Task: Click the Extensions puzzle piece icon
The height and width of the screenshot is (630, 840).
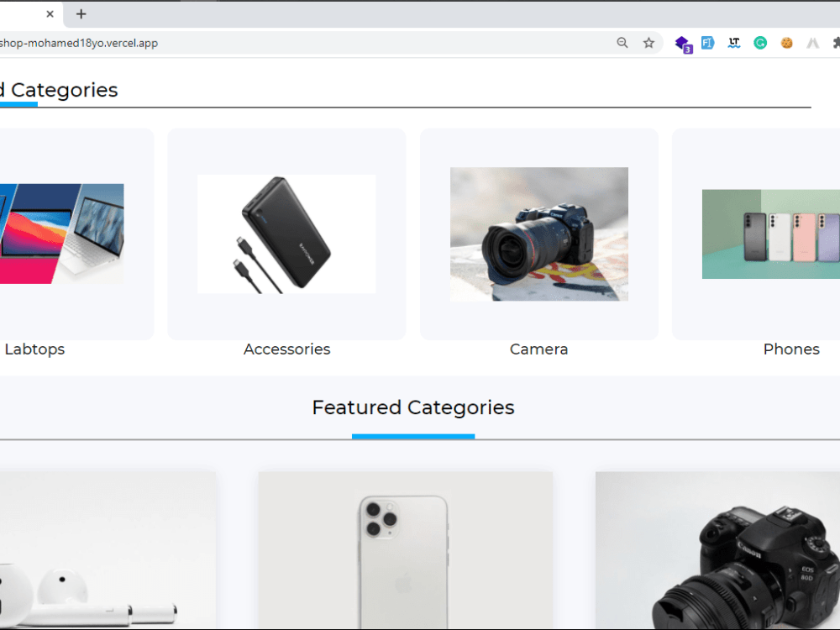Action: [836, 43]
